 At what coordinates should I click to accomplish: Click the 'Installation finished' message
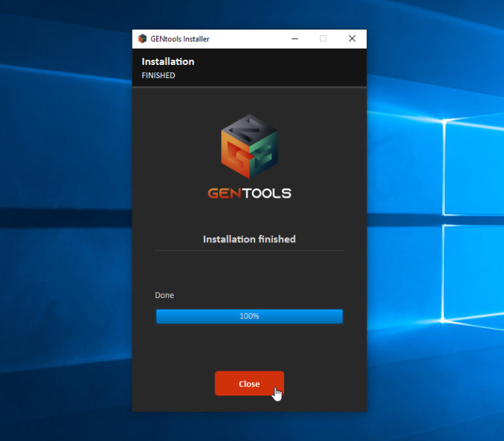(249, 239)
